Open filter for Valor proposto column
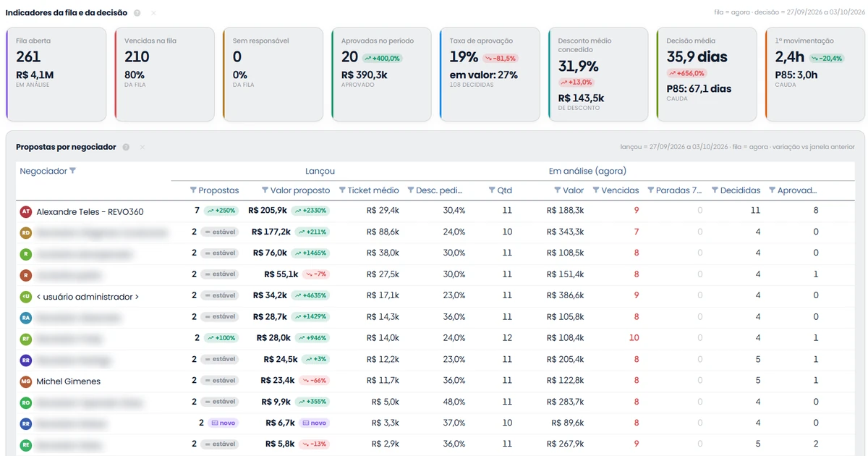868x456 pixels. point(265,190)
